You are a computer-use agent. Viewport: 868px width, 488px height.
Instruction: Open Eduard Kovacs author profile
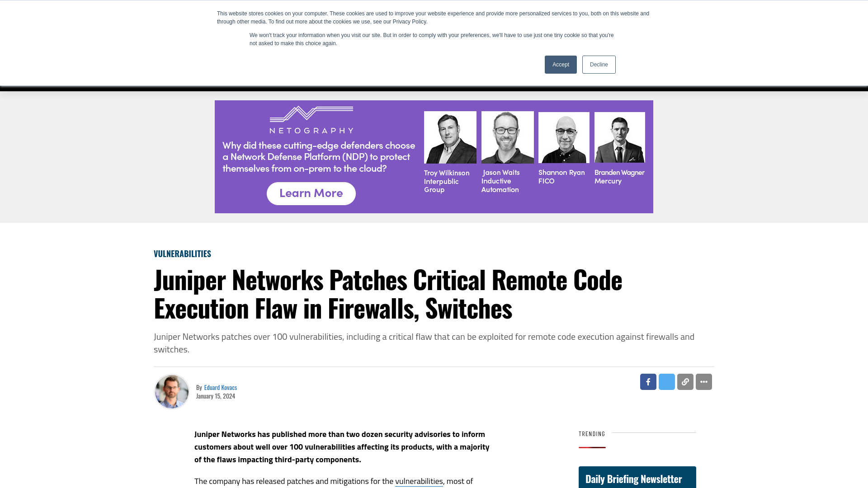pyautogui.click(x=220, y=387)
